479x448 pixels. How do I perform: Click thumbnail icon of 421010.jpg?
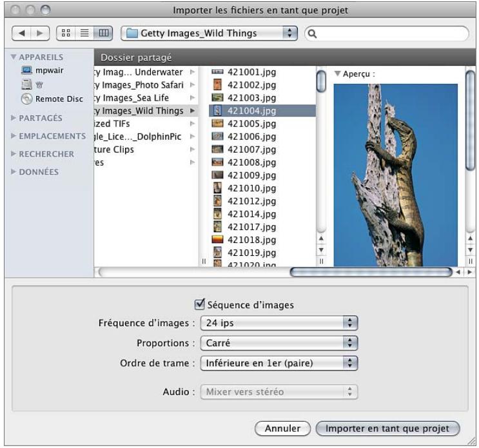tap(217, 188)
